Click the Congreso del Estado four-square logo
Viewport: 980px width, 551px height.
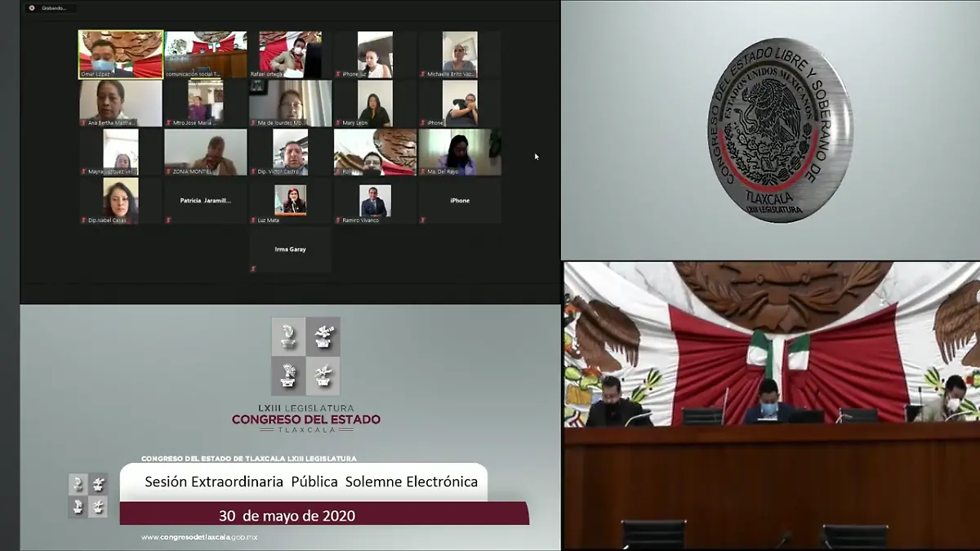pos(305,356)
